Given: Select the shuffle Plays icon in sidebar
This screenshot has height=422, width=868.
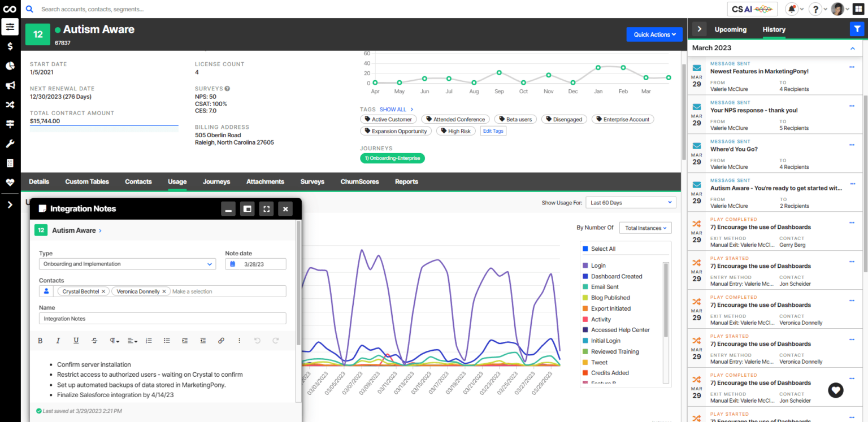Looking at the screenshot, I should (x=10, y=105).
